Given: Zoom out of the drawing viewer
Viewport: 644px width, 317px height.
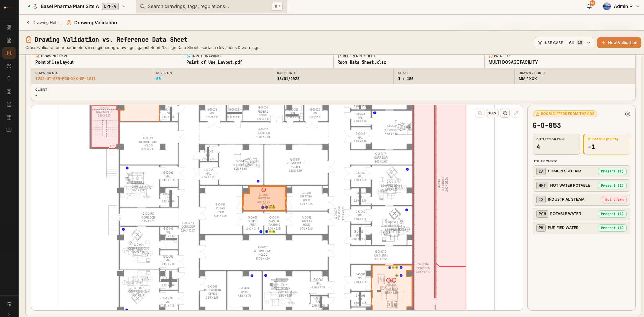Looking at the screenshot, I should 480,113.
